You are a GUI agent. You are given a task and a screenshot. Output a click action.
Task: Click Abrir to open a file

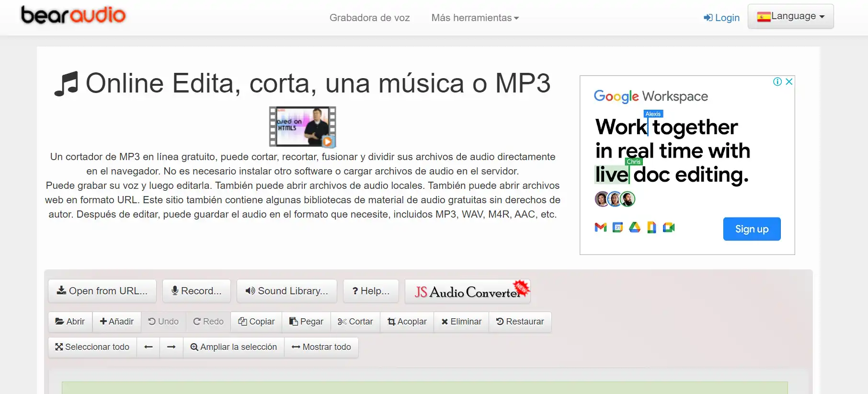coord(70,322)
